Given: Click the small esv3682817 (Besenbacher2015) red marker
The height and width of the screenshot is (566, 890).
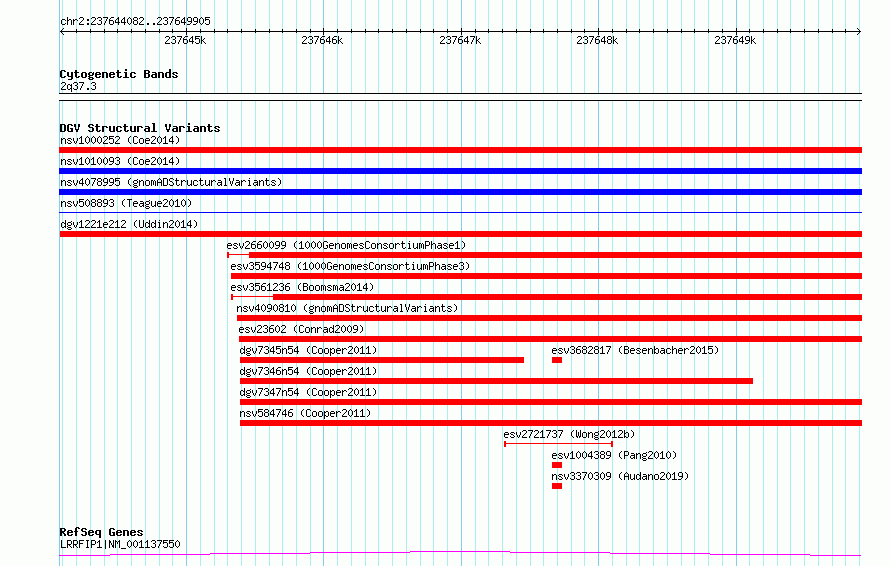Looking at the screenshot, I should pyautogui.click(x=557, y=360).
